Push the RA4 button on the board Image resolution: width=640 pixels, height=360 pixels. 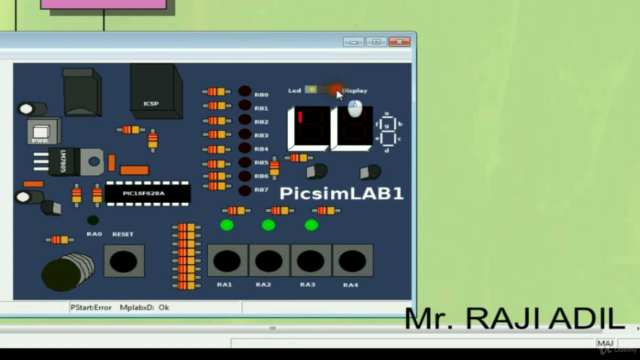coord(352,261)
